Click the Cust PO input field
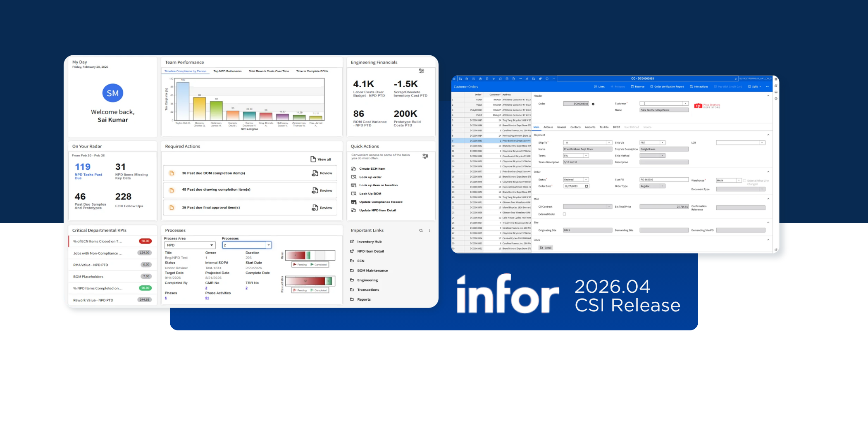This screenshot has width=868, height=446. [664, 180]
